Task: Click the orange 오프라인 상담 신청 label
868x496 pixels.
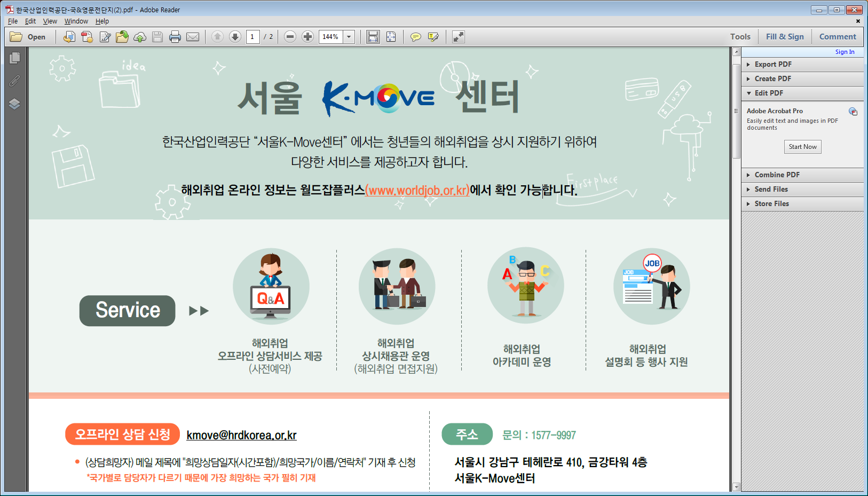Action: (123, 434)
